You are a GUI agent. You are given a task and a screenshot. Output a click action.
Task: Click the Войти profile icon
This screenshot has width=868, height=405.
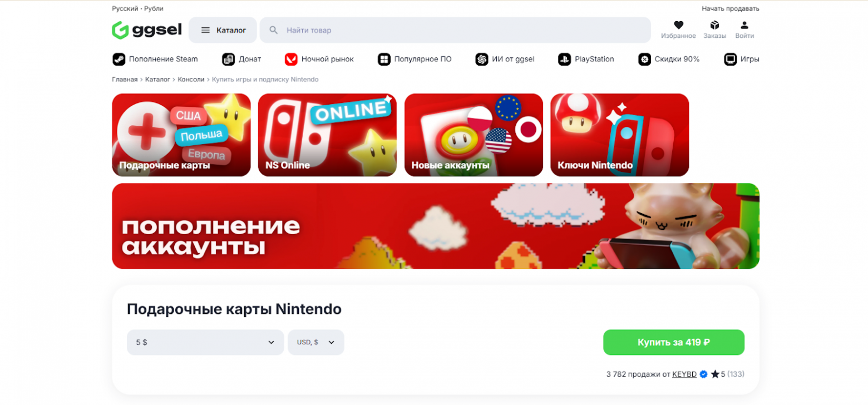tap(744, 25)
